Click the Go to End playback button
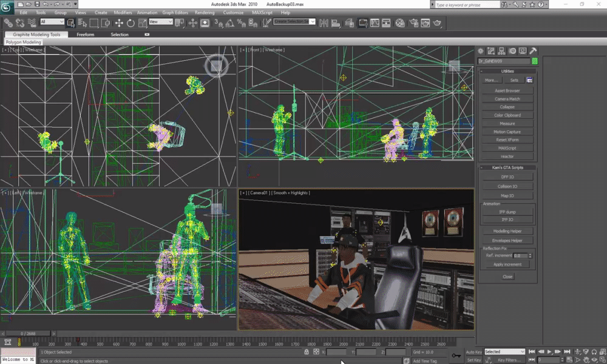607x364 pixels. 567,352
